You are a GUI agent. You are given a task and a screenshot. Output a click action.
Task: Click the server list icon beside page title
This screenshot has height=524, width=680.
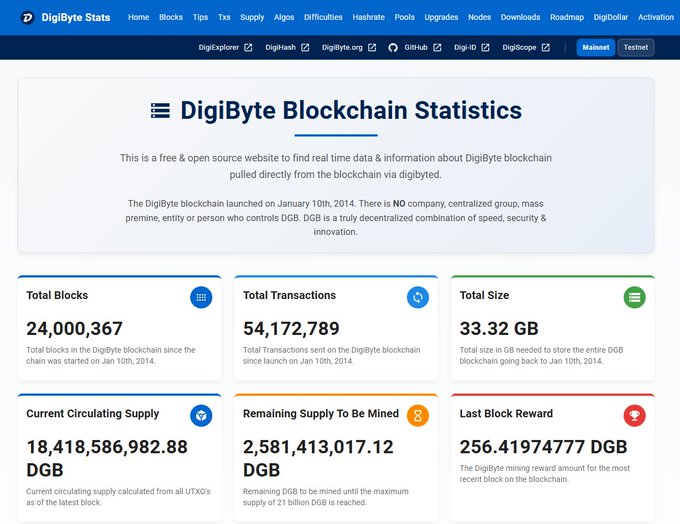pyautogui.click(x=160, y=111)
